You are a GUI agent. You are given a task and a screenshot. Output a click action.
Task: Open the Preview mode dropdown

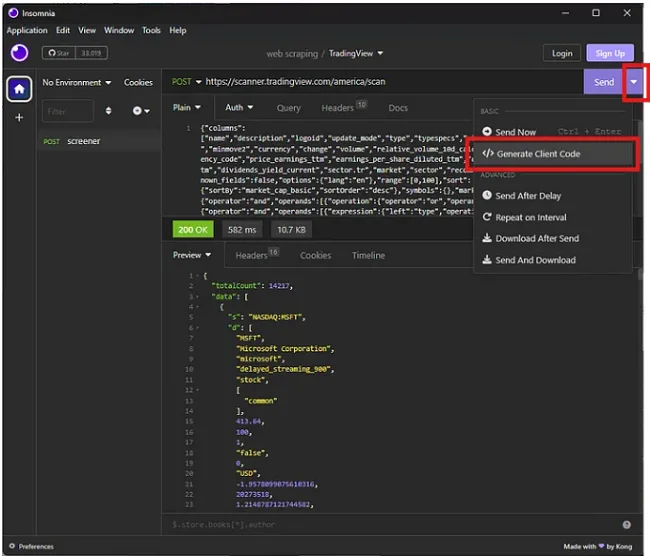click(192, 255)
